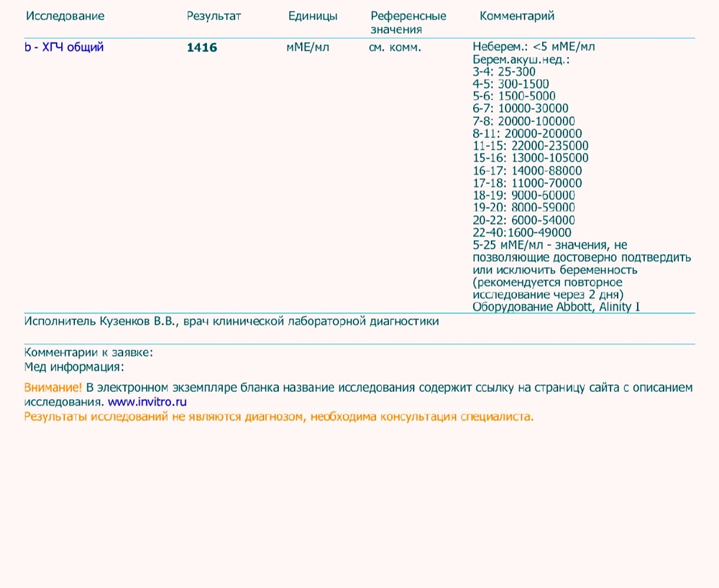Screen dimensions: 719x588
Task: Click the '4-5: 300-1500' reference range line
Action: point(510,84)
